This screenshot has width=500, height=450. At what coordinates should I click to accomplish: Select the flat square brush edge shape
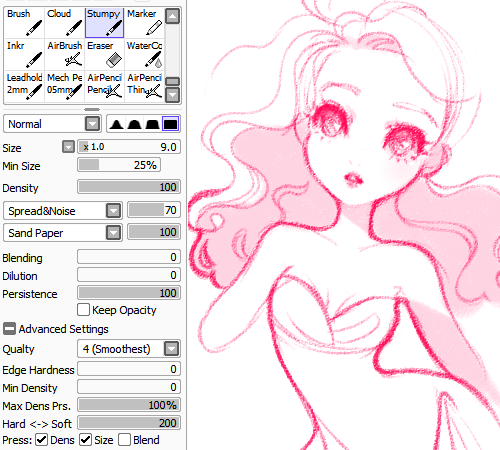point(170,124)
